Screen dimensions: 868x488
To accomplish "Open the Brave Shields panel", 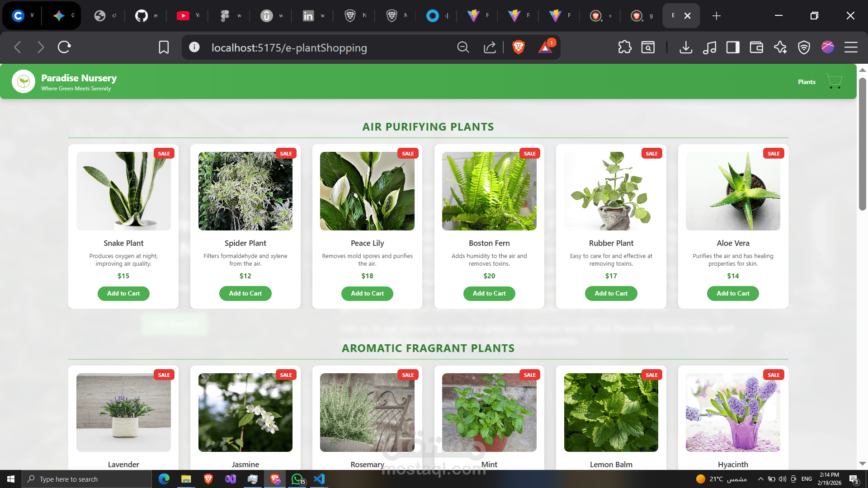I will (x=519, y=47).
